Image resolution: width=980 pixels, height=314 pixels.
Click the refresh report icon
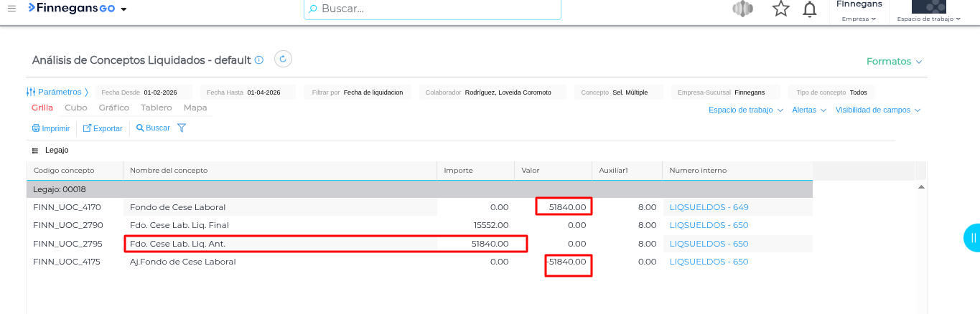(x=283, y=60)
